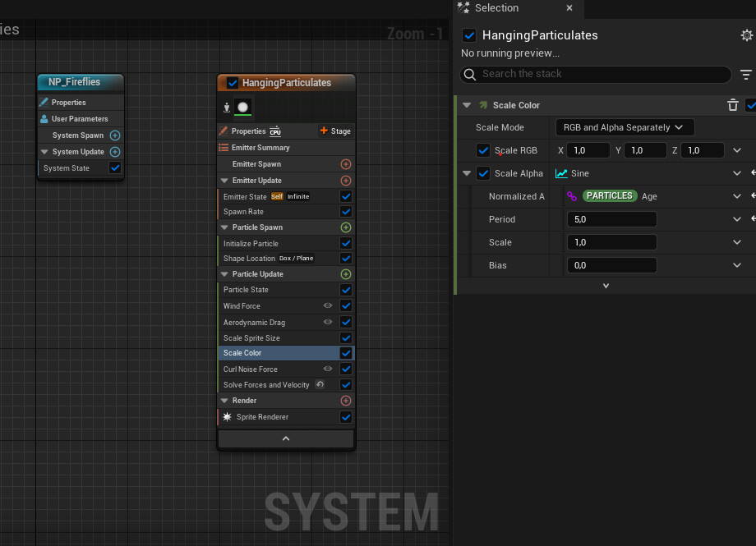Disable the Scale Alpha checkbox
Viewport: 756px width, 546px height.
click(483, 173)
